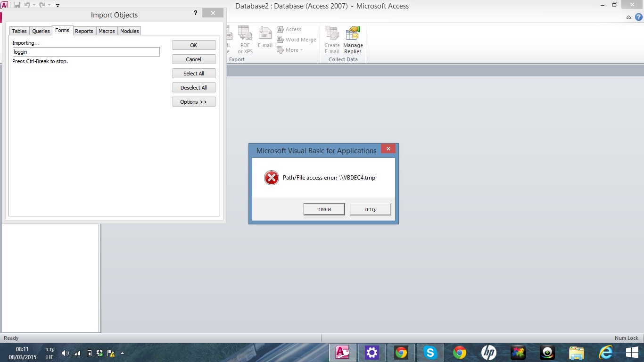Click the Access export icon

pyautogui.click(x=289, y=29)
